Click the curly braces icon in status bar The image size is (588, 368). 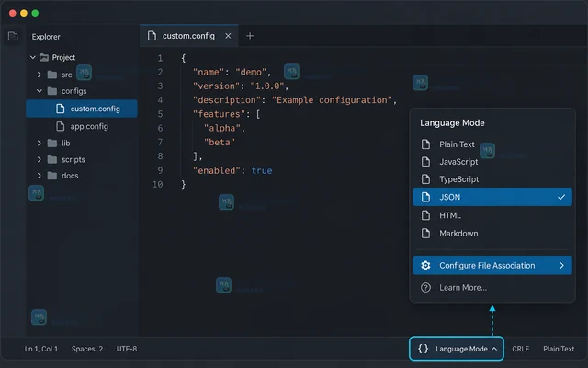[423, 349]
